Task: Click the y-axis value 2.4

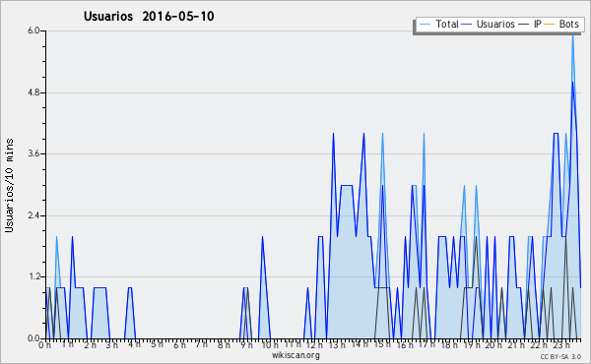Action: click(x=33, y=215)
